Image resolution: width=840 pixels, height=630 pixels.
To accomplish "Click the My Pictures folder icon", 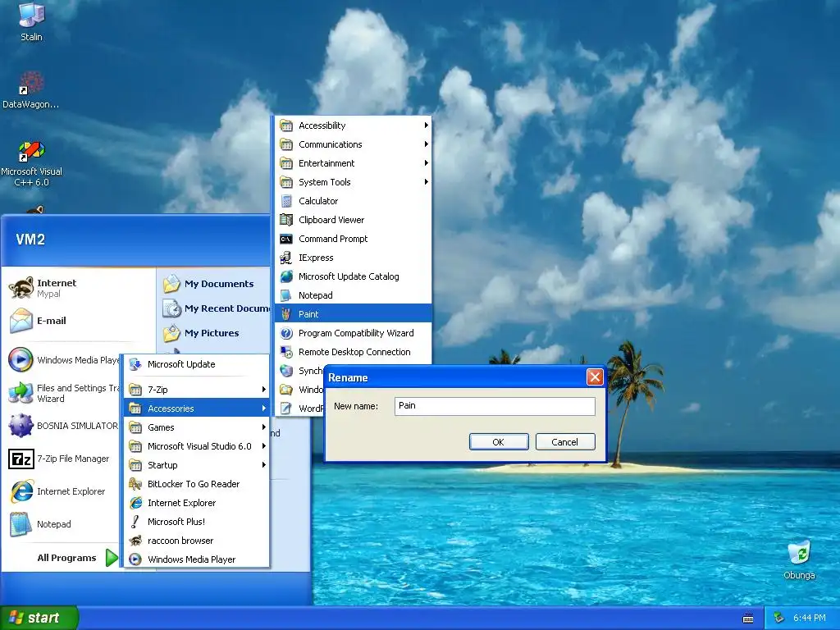I will [x=171, y=333].
